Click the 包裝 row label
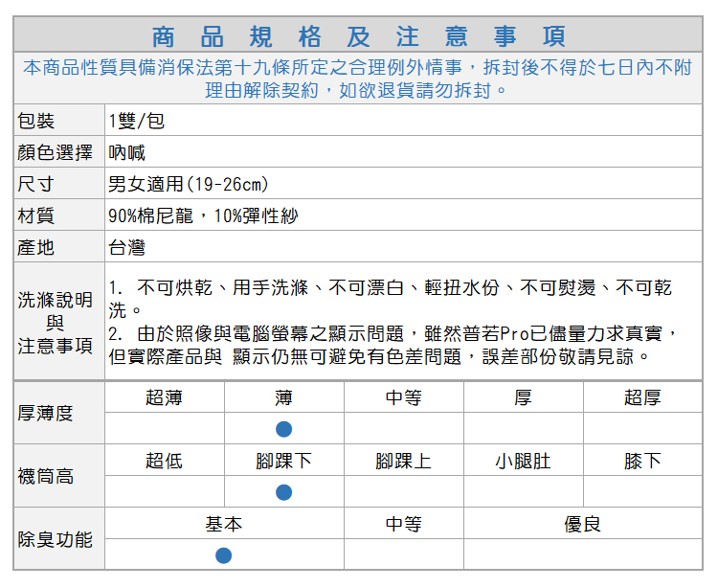Image resolution: width=718 pixels, height=588 pixels. coord(36,121)
